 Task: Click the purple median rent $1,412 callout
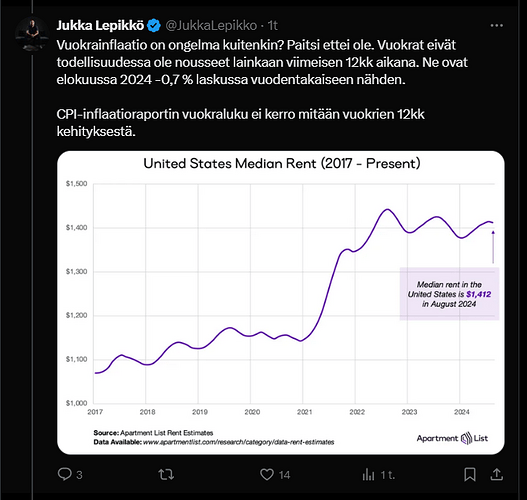[x=449, y=294]
